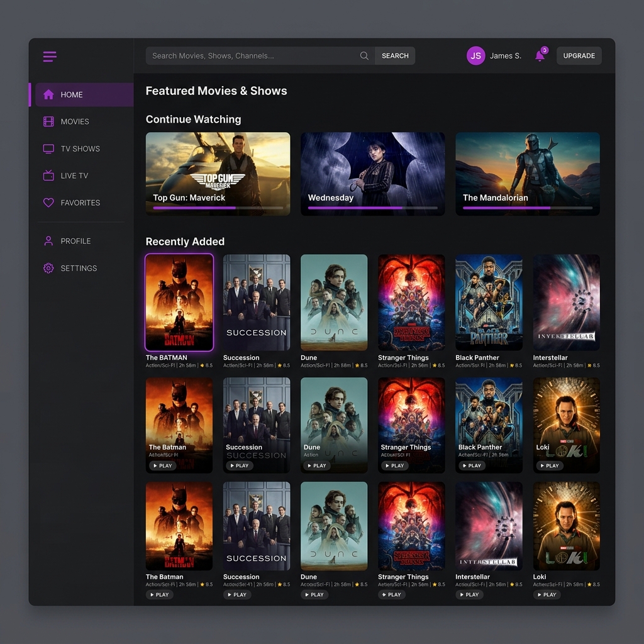Seek on Top Gun: Maverick progress bar
644x644 pixels.
[x=218, y=208]
